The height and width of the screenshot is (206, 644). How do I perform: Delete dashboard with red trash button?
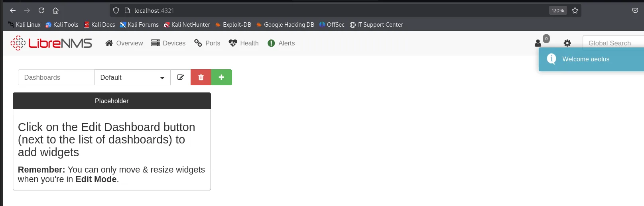pos(201,77)
